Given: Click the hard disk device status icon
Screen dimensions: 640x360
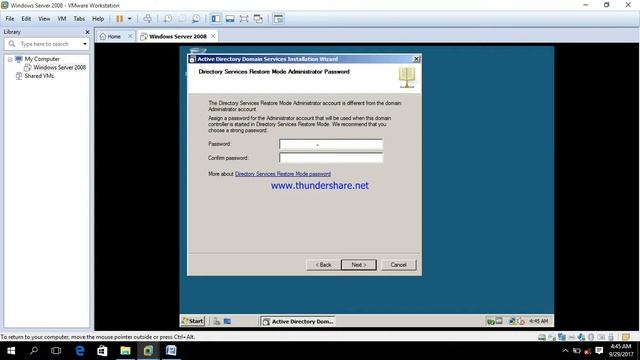Looking at the screenshot, I should (x=542, y=337).
